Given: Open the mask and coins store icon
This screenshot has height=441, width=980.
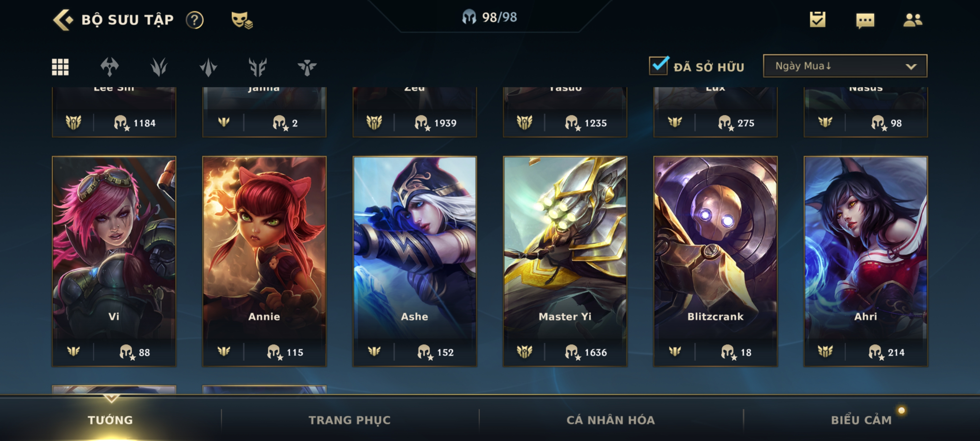Looking at the screenshot, I should tap(242, 20).
